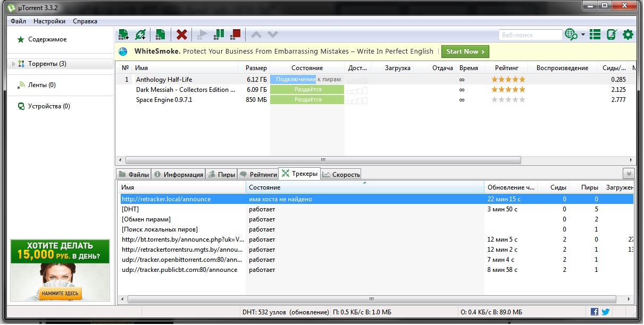Switch to the Файлы tab

tap(133, 174)
